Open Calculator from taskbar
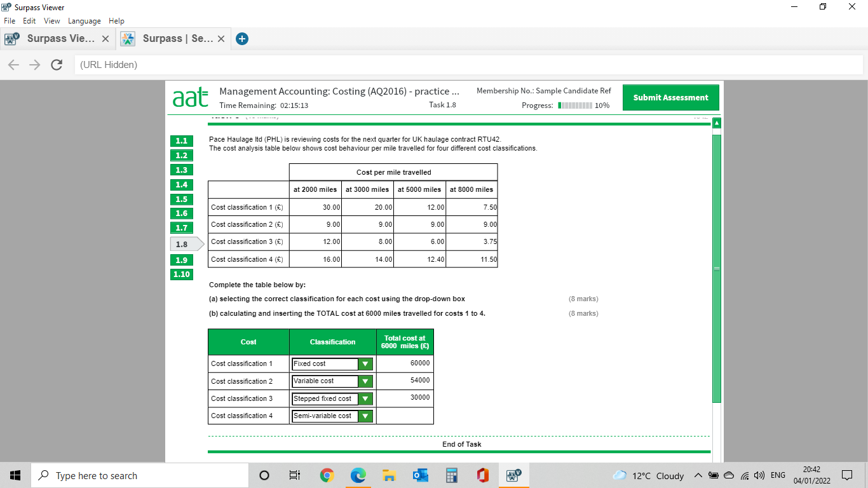868x488 pixels. pyautogui.click(x=451, y=475)
